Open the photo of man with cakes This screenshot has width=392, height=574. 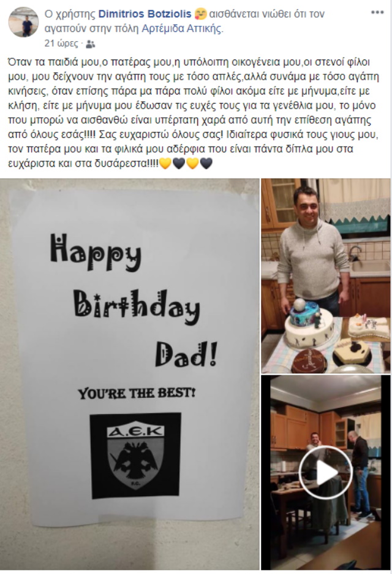click(x=326, y=275)
